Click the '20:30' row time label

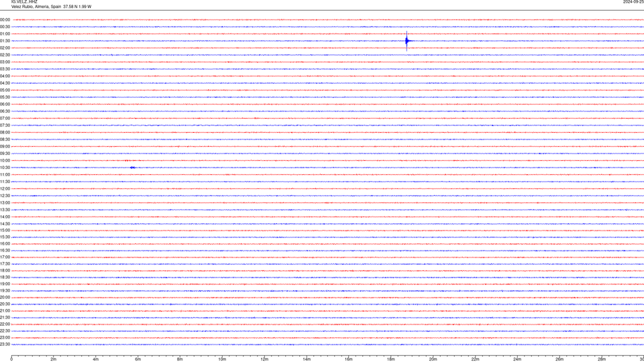[5, 304]
